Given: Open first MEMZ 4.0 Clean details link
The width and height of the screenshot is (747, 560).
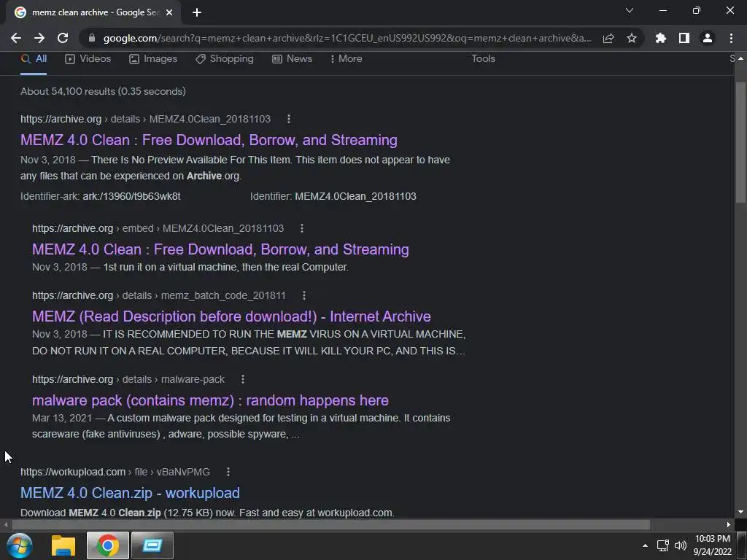Looking at the screenshot, I should pos(209,140).
